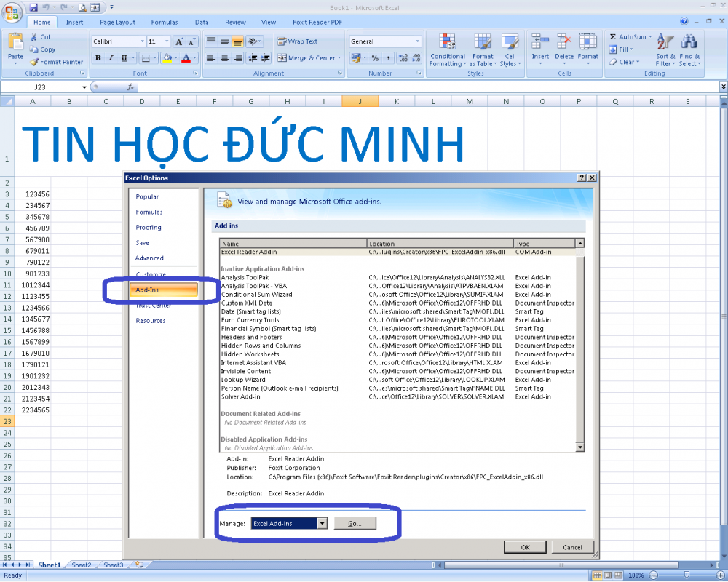Click Cancel in Excel Options dialog
The width and height of the screenshot is (728, 582).
(572, 547)
